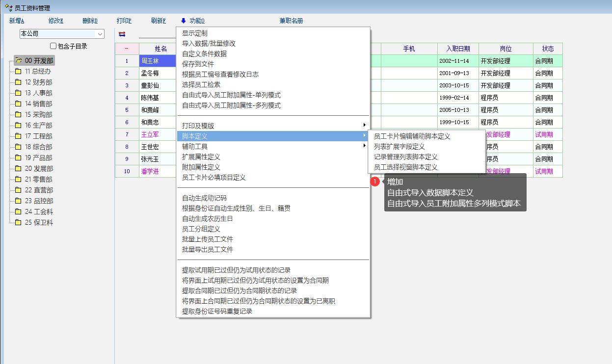Open the 兼职名册 link
The image size is (612, 364).
(291, 21)
